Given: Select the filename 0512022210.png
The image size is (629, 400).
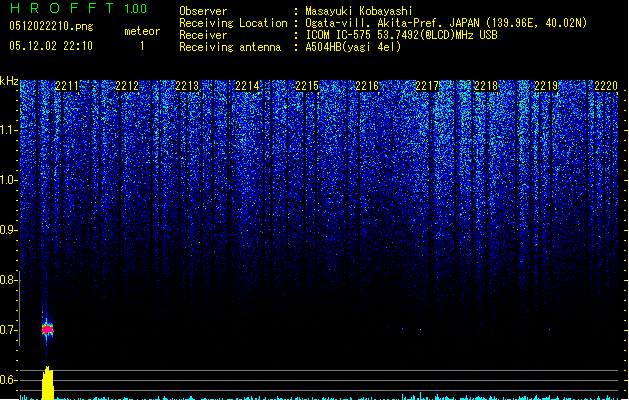Looking at the screenshot, I should click(51, 26).
